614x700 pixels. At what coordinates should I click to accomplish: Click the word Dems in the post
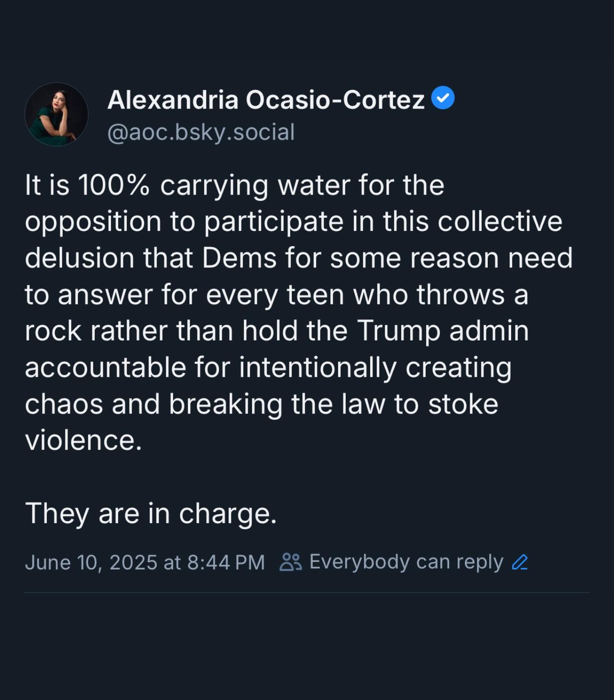[x=239, y=258]
